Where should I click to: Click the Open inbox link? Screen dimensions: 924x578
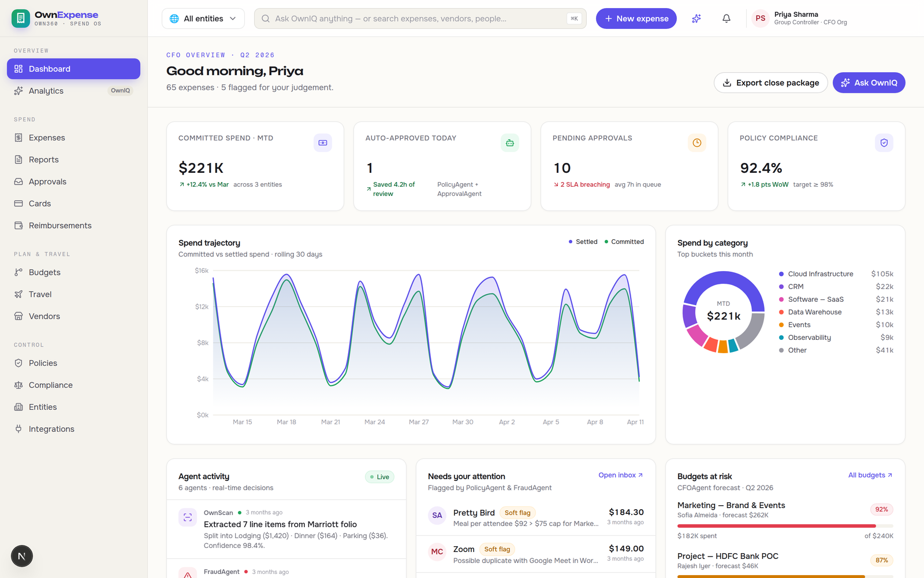(621, 475)
